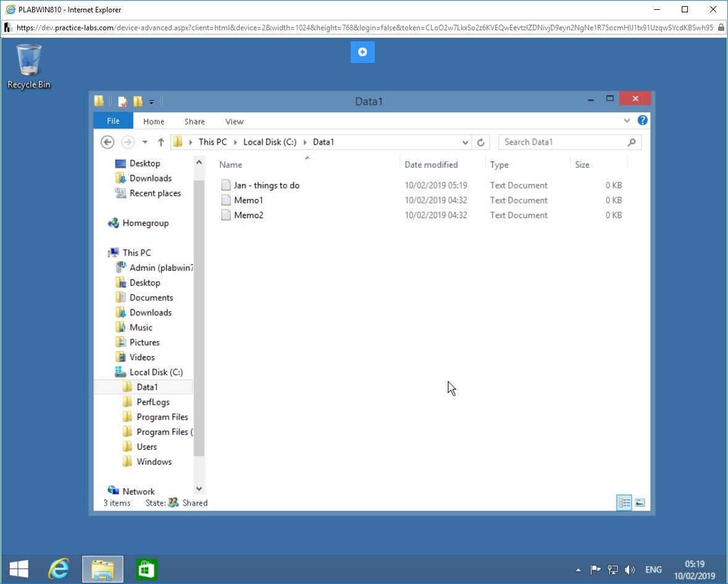
Task: Open the Program Files folder in tree
Action: (x=162, y=417)
